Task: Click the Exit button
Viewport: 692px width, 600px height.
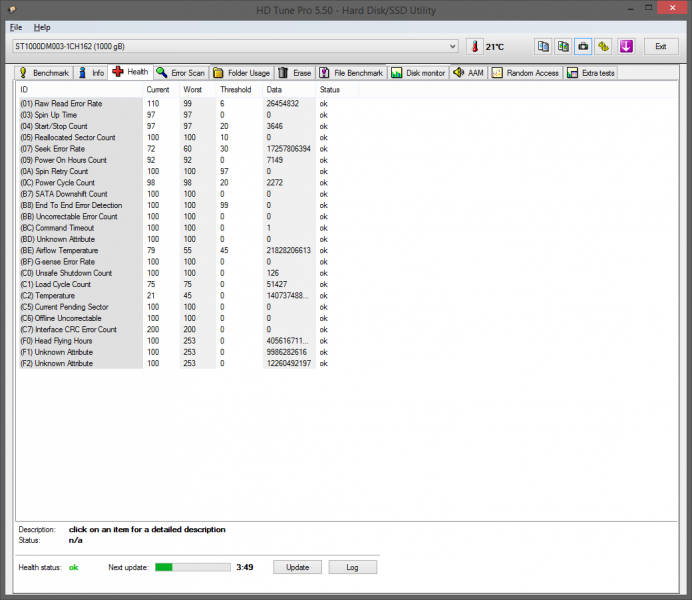Action: point(660,46)
